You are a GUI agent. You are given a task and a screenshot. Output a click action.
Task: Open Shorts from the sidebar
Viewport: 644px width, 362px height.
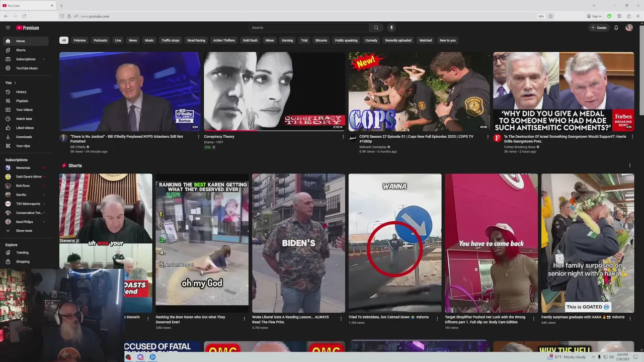tap(26, 50)
